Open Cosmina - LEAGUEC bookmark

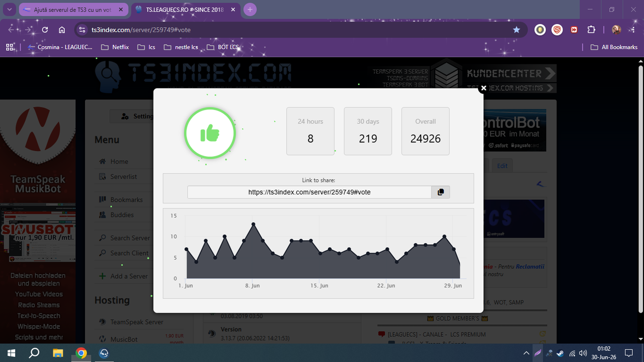(x=60, y=47)
